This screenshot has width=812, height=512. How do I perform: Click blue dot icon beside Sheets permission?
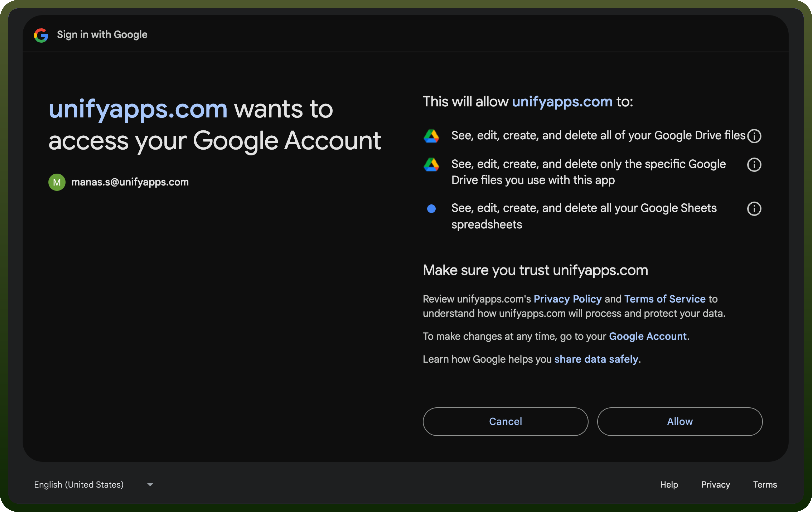(431, 209)
